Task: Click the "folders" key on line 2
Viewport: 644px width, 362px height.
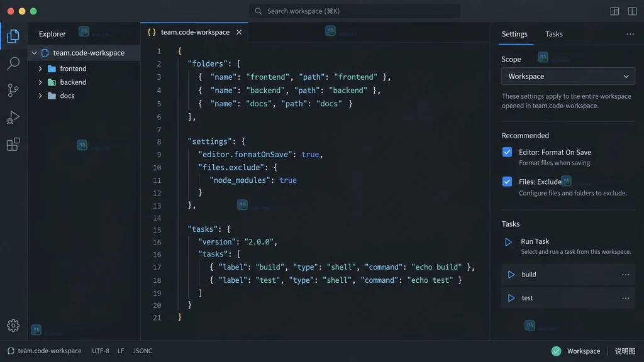Action: [x=208, y=64]
